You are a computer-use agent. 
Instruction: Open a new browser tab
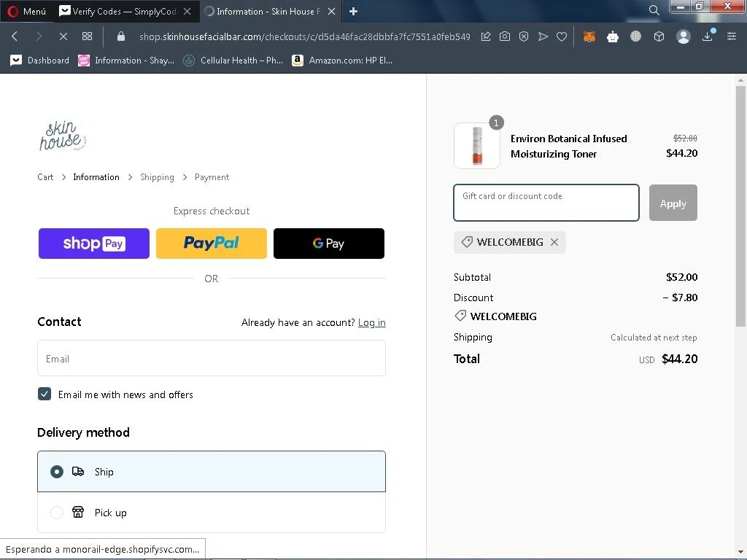[x=353, y=12]
